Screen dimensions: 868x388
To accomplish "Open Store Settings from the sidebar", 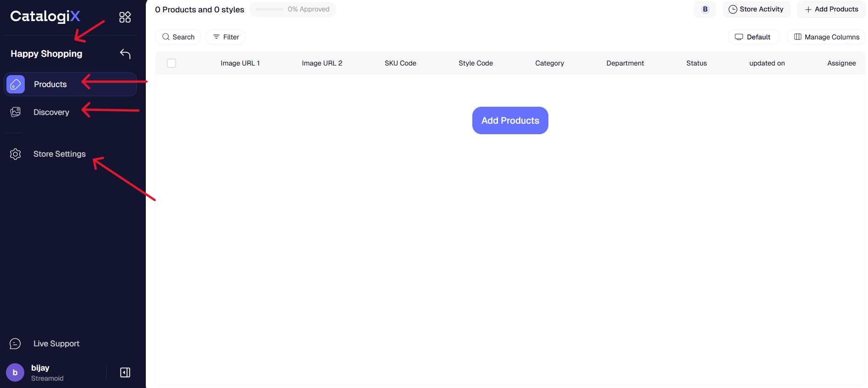I will (59, 154).
